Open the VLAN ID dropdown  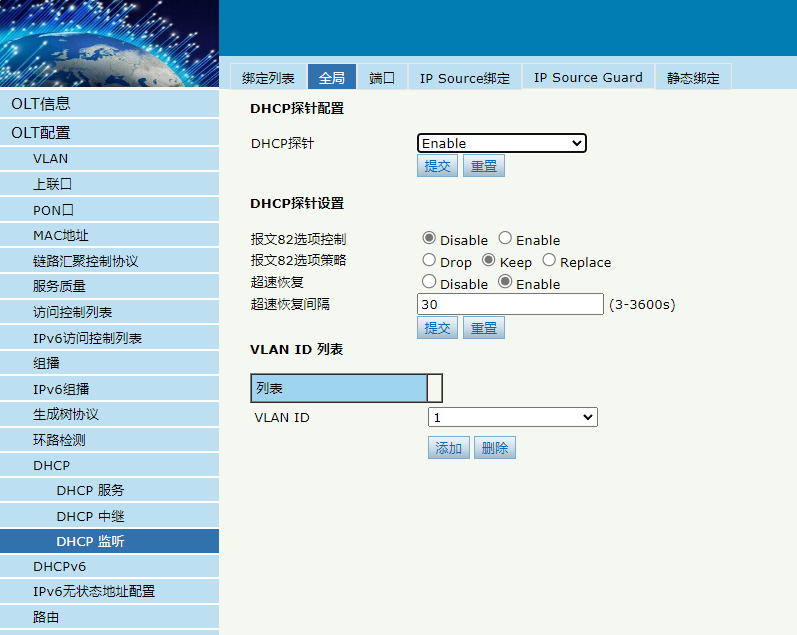513,417
